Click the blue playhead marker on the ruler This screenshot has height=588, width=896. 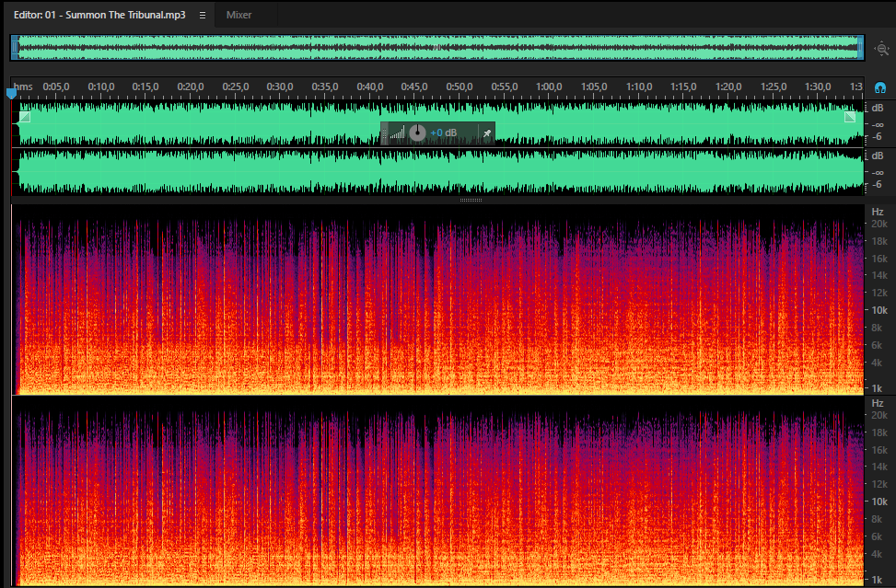coord(11,93)
